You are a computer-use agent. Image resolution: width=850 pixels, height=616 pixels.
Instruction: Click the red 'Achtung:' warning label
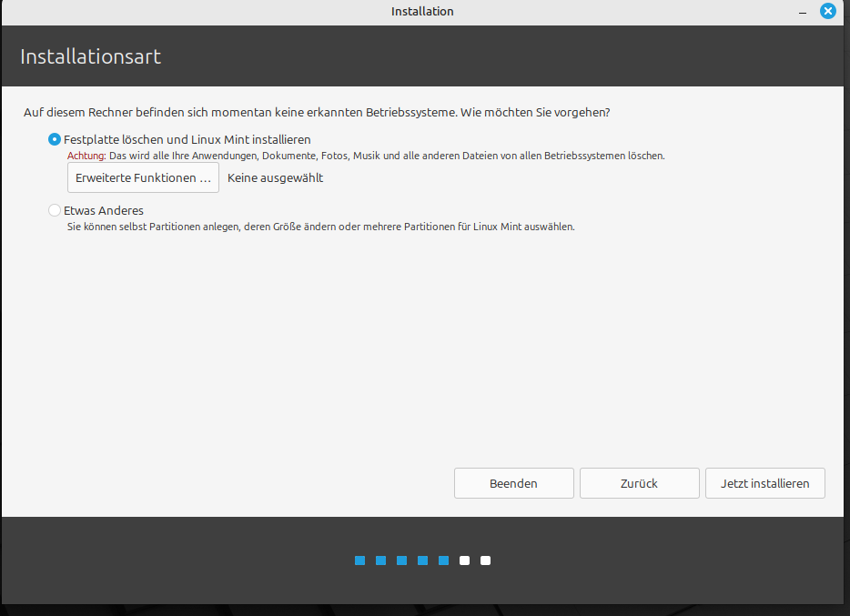[x=86, y=156]
